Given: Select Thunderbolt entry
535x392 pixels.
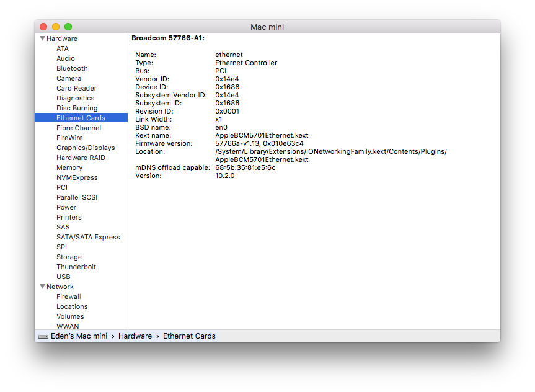Looking at the screenshot, I should [x=76, y=266].
